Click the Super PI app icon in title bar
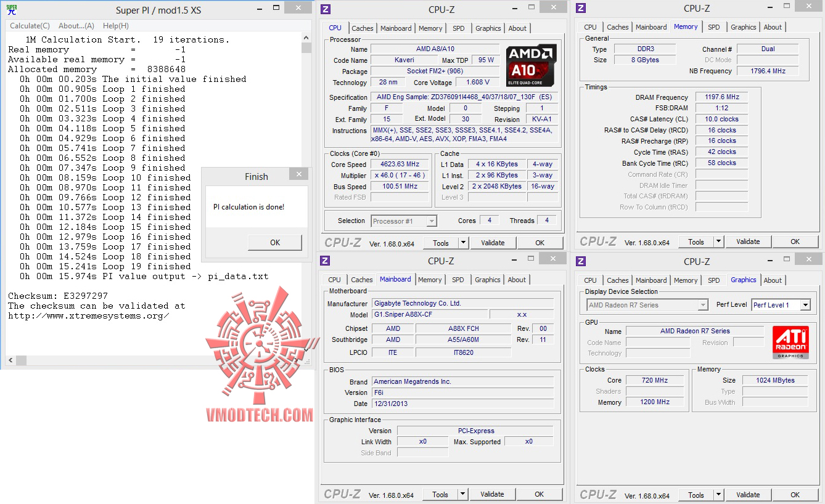The width and height of the screenshot is (825, 504). coord(11,9)
